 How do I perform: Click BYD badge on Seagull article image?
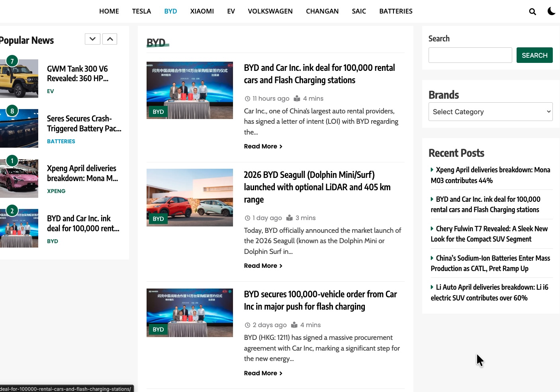tap(158, 219)
